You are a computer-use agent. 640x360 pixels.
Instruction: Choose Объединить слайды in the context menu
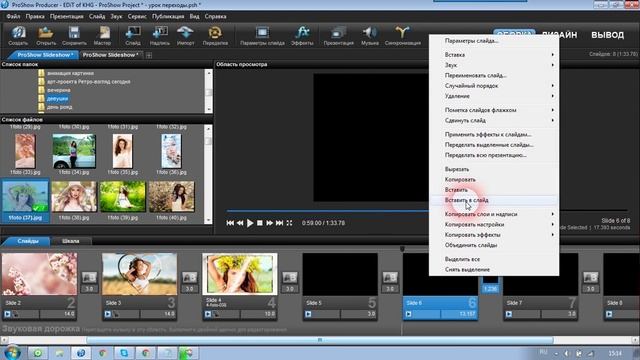494,245
